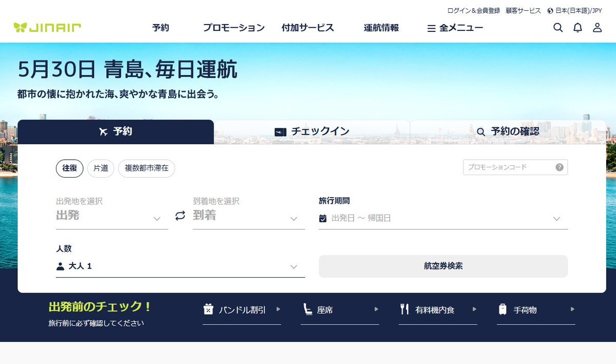The height and width of the screenshot is (364, 616).
Task: Click the globe language icon
Action: click(x=550, y=10)
